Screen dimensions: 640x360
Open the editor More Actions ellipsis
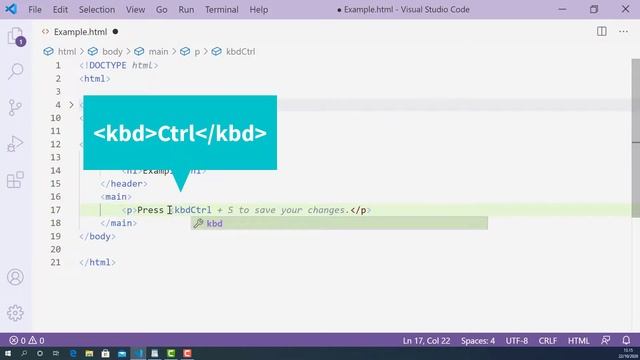623,31
